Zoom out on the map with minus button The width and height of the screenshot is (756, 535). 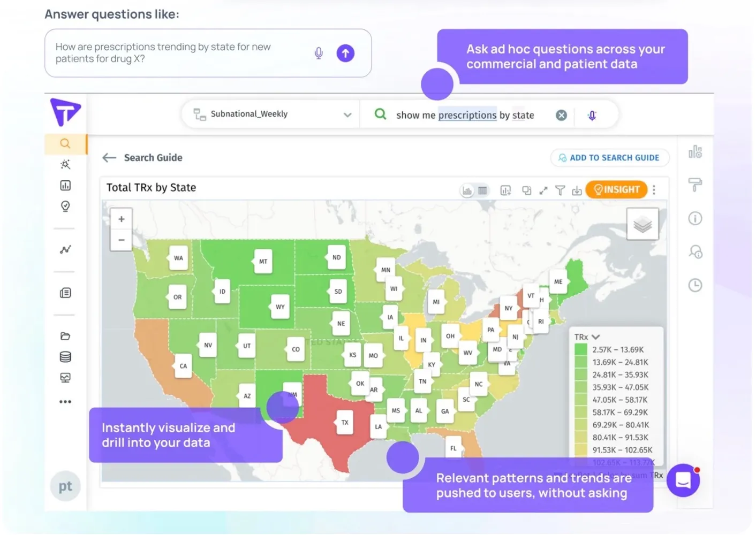[122, 240]
